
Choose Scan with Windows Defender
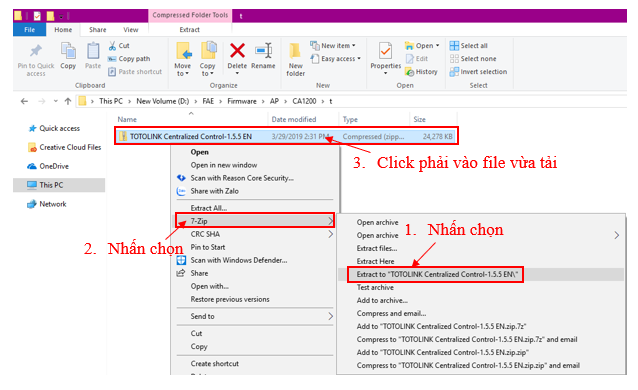pyautogui.click(x=239, y=260)
